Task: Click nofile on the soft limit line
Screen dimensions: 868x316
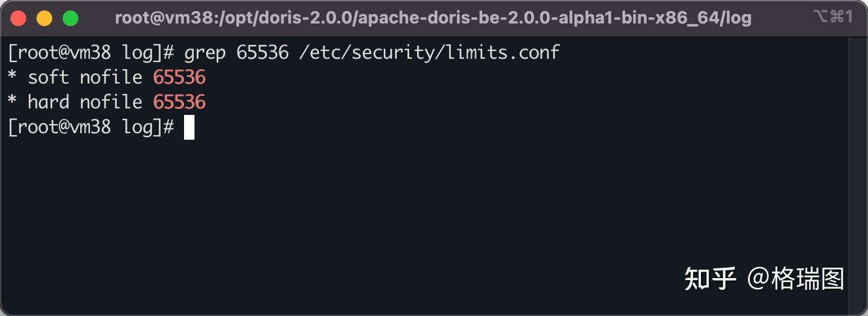Action: 111,77
